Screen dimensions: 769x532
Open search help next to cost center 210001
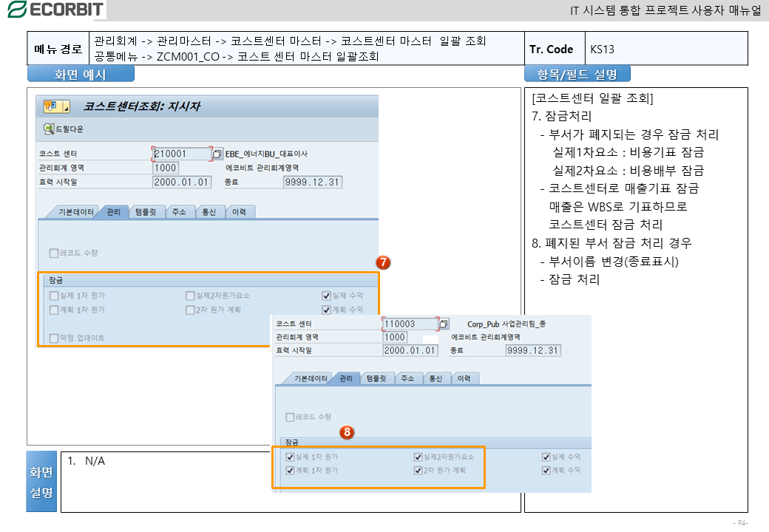point(217,154)
